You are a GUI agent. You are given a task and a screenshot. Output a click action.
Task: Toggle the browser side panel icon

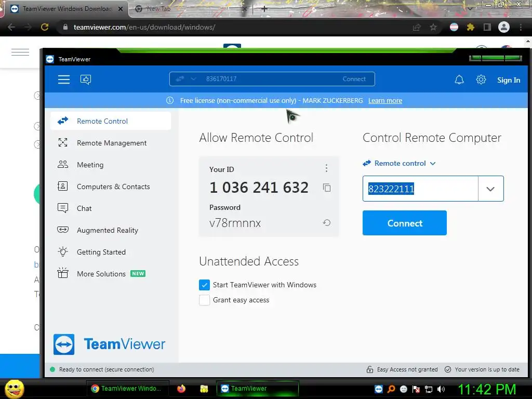click(x=487, y=27)
